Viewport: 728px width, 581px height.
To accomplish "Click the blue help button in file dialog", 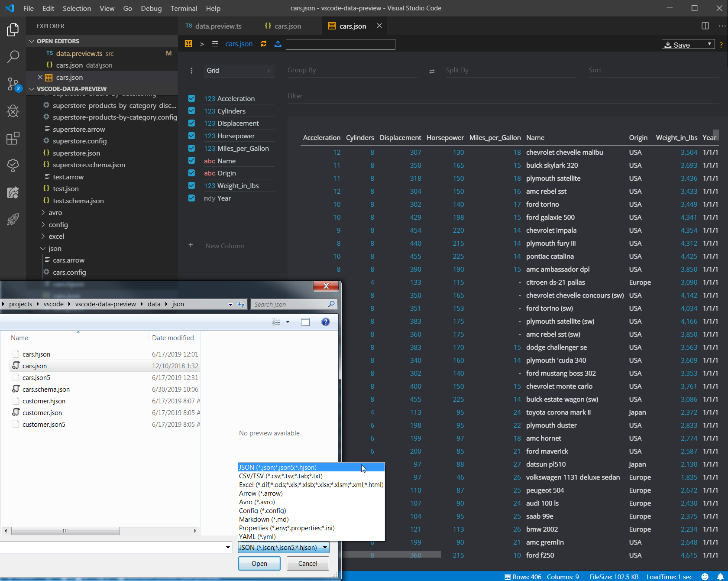I will (326, 322).
